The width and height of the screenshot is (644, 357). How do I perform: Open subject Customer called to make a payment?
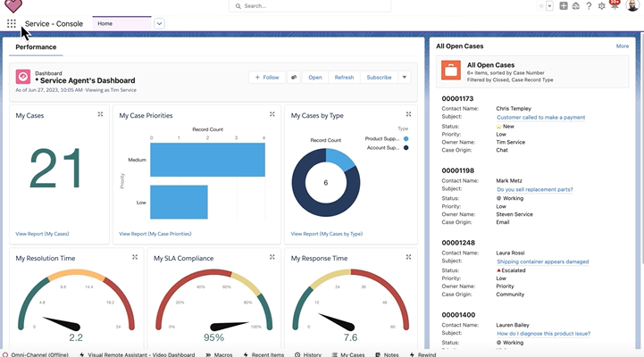(541, 117)
